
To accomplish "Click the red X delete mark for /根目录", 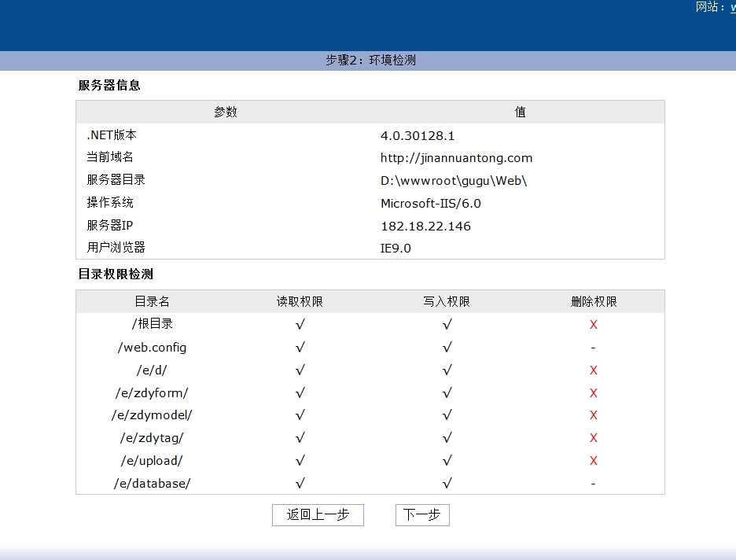I will (593, 325).
